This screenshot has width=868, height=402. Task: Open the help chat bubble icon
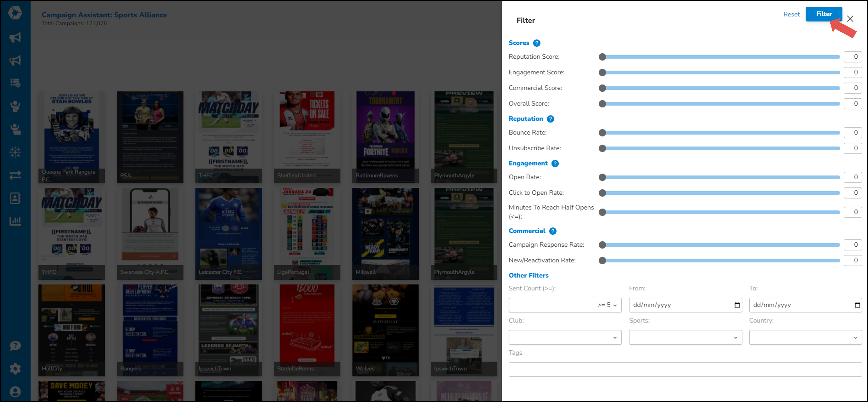[x=15, y=345]
